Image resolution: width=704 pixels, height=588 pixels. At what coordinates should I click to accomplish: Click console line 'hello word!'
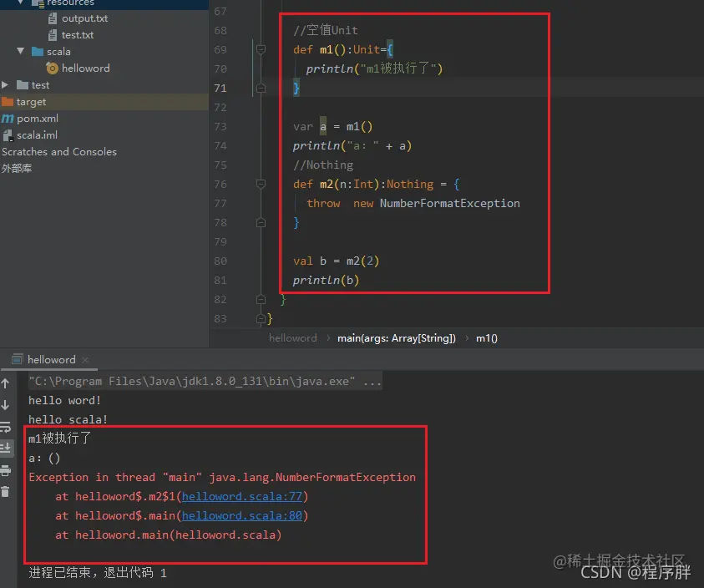pyautogui.click(x=64, y=401)
